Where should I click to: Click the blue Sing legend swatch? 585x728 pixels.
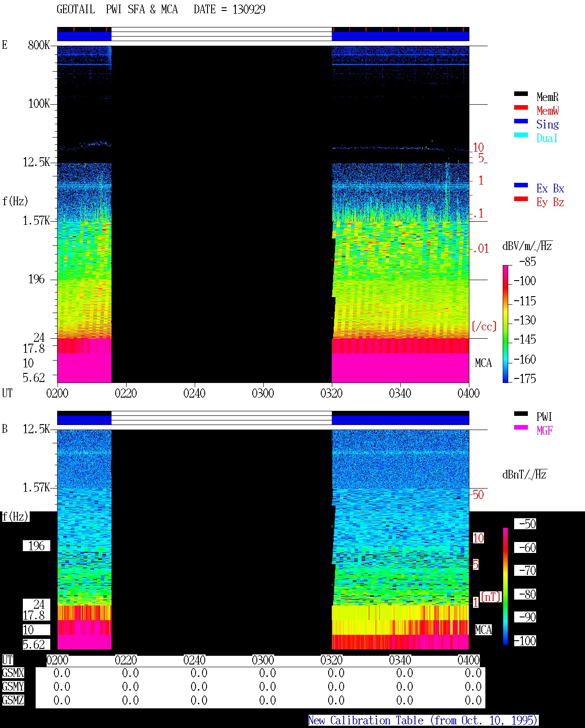click(x=521, y=121)
